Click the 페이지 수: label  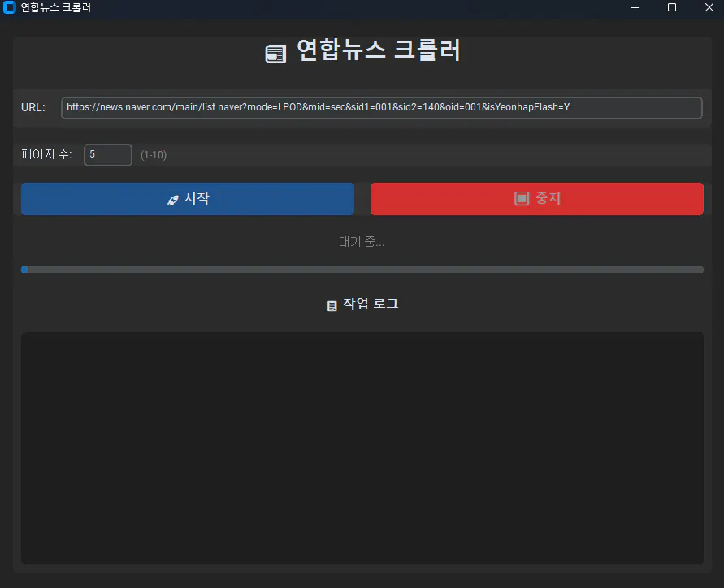coord(46,154)
